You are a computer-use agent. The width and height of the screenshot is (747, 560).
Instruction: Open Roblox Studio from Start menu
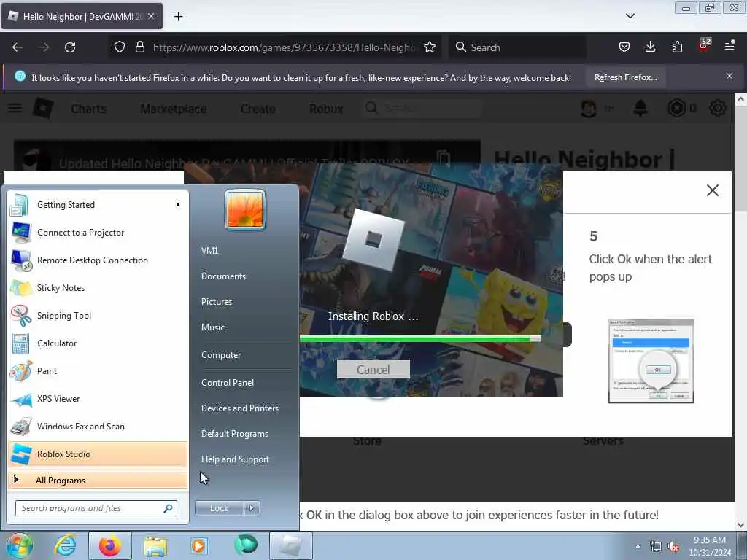tap(98, 454)
